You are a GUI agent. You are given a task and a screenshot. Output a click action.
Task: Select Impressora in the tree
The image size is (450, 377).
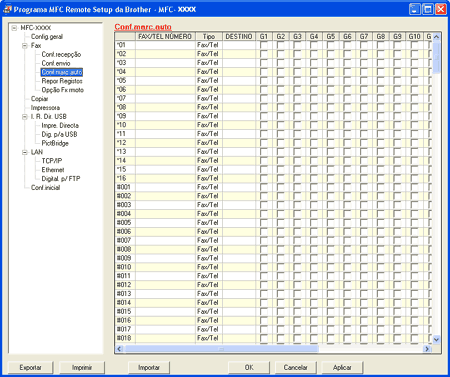pos(45,108)
